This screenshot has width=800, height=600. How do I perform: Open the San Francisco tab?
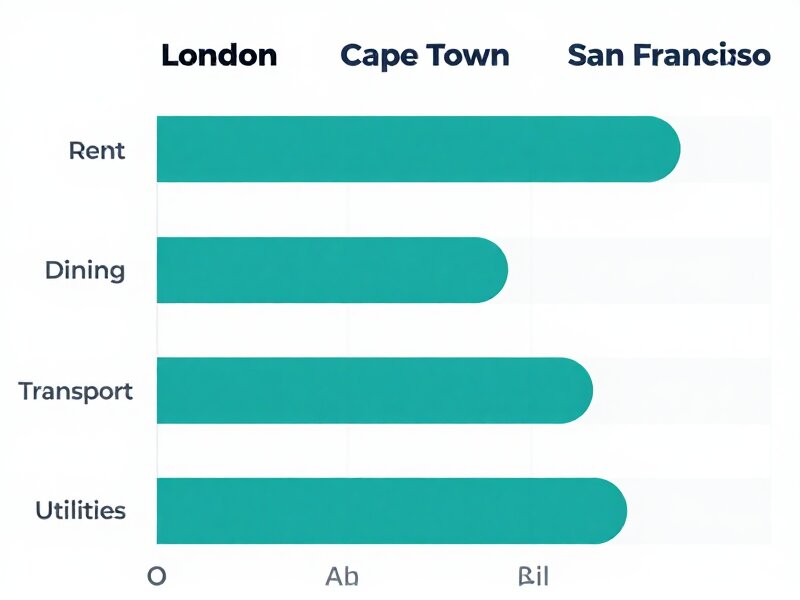[x=668, y=55]
